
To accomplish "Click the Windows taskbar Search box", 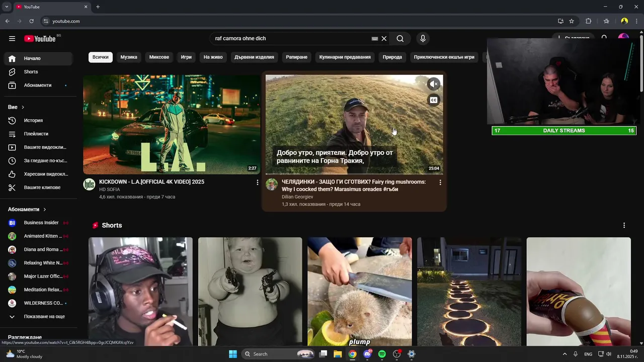I will click(278, 354).
